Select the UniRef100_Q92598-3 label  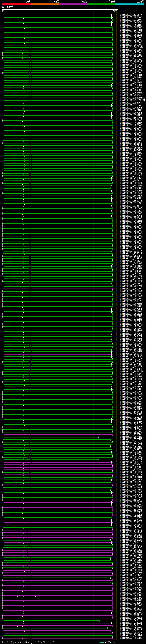tap(132, 100)
